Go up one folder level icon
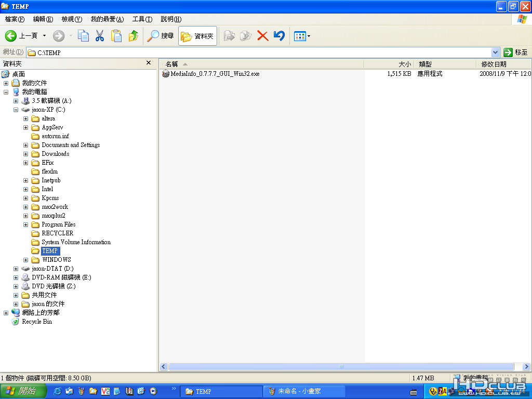Image resolution: width=532 pixels, height=399 pixels. (x=134, y=36)
